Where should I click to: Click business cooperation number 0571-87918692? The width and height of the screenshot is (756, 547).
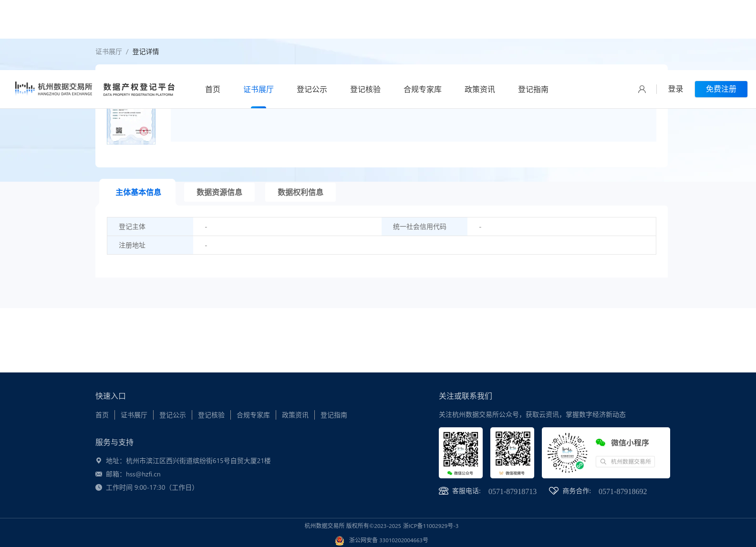pyautogui.click(x=622, y=492)
